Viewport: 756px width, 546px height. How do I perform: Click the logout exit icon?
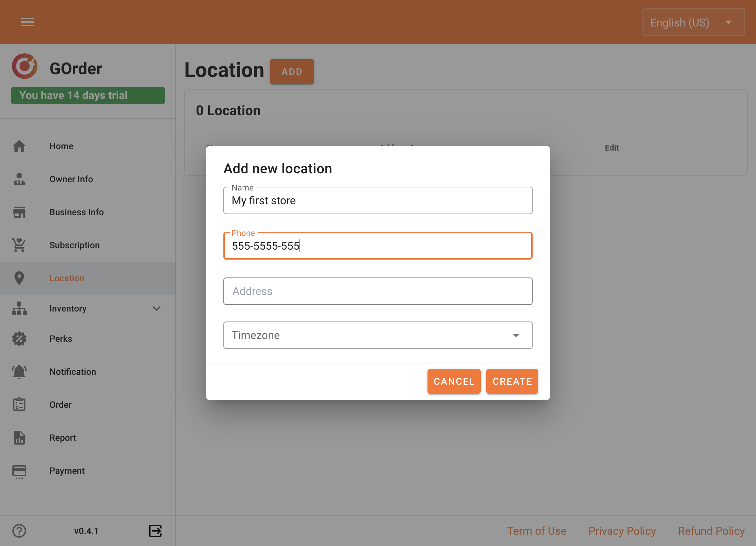pos(155,531)
